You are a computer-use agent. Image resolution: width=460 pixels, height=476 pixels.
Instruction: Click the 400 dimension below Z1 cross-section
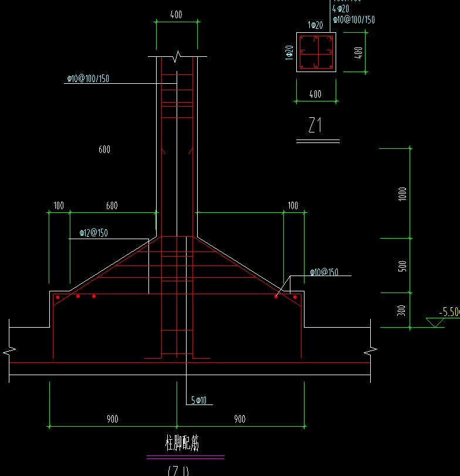(315, 94)
